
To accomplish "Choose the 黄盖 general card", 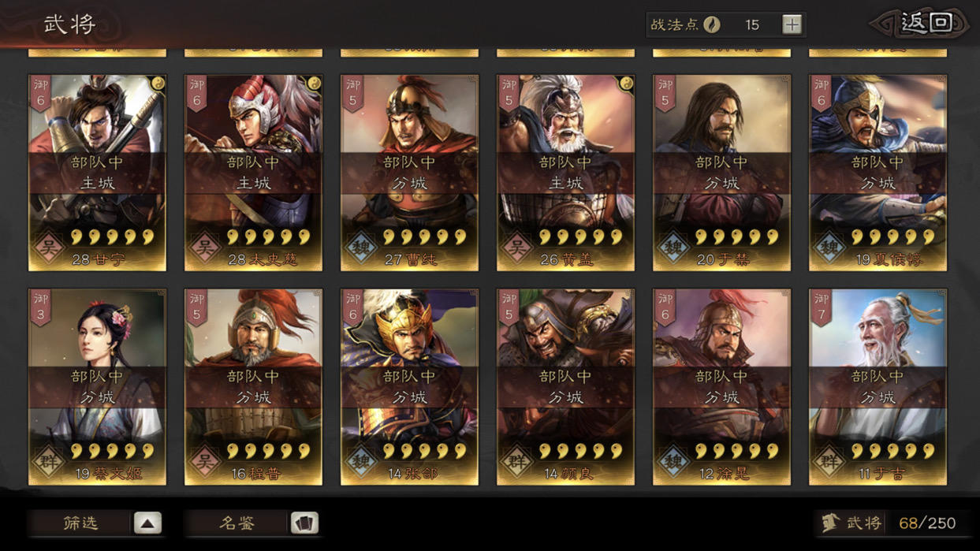I will pos(565,173).
